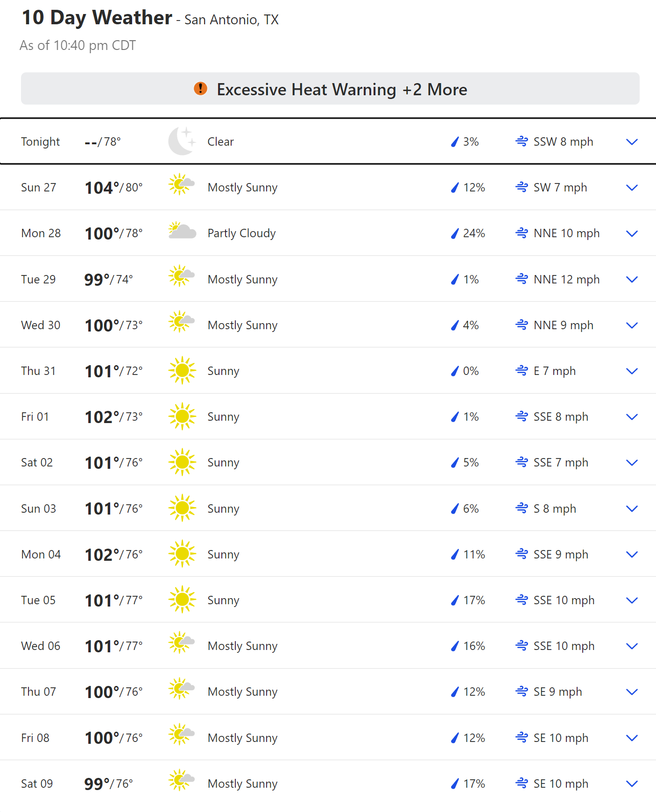Click the sunny icon for Thu 31
The width and height of the screenshot is (656, 812).
182,370
